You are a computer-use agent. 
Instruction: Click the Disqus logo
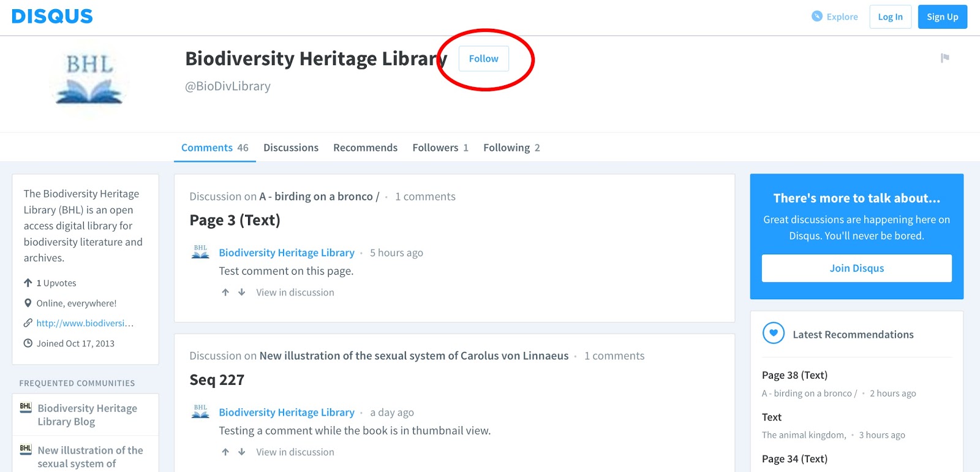click(x=52, y=17)
